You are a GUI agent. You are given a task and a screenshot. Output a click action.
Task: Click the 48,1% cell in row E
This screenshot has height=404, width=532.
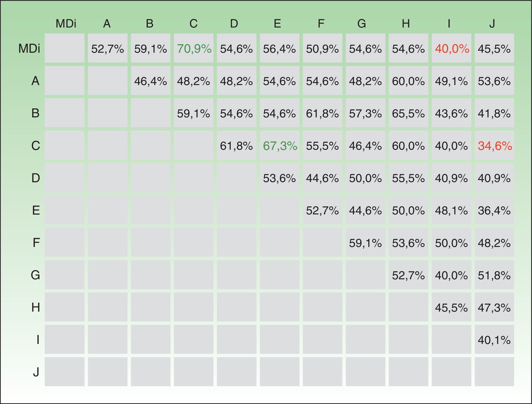tap(451, 210)
